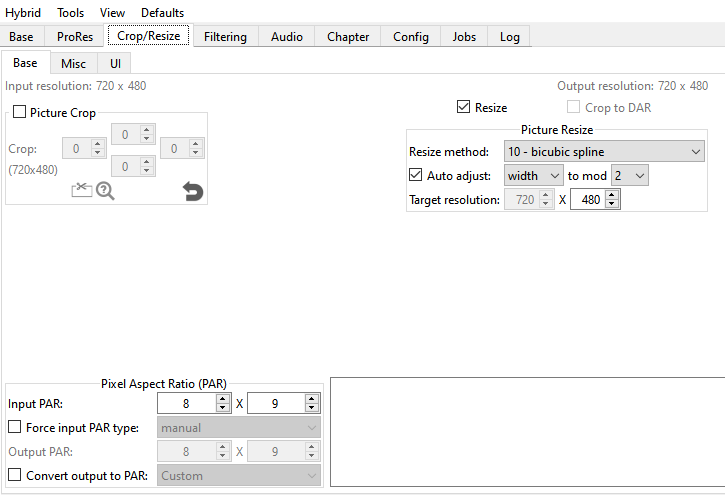Decrease Input PAR first value
This screenshot has width=725, height=495.
click(224, 408)
